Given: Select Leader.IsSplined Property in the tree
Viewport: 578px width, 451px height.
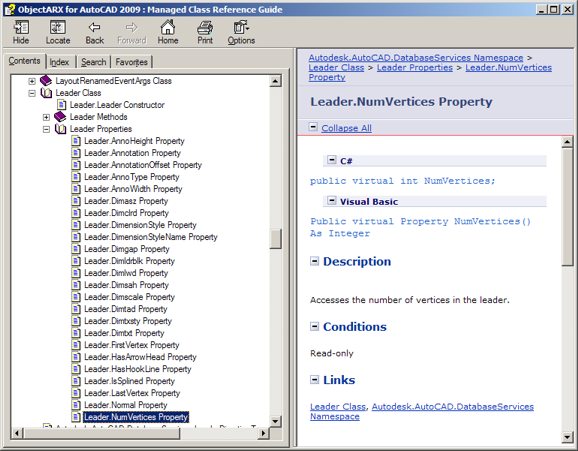Looking at the screenshot, I should (x=129, y=381).
